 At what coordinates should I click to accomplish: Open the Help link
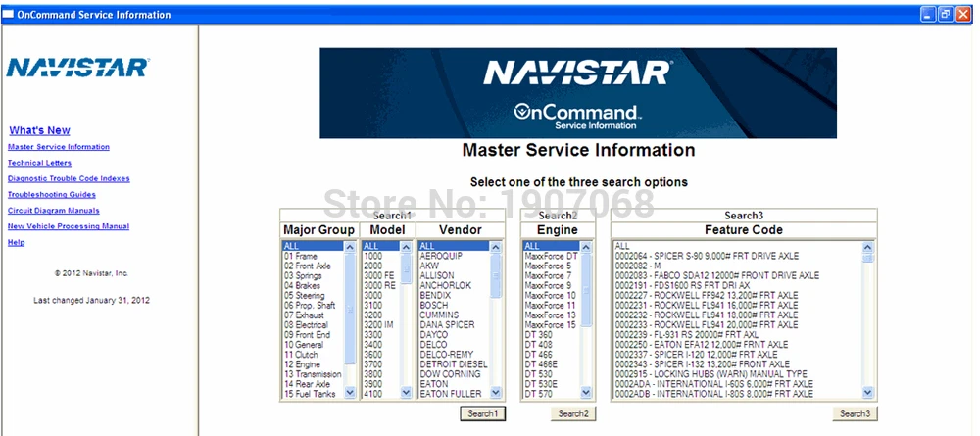tap(16, 242)
